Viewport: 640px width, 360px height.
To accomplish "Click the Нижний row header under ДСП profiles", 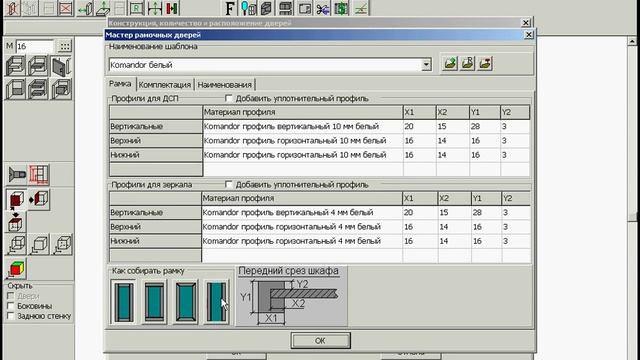I will [x=156, y=155].
